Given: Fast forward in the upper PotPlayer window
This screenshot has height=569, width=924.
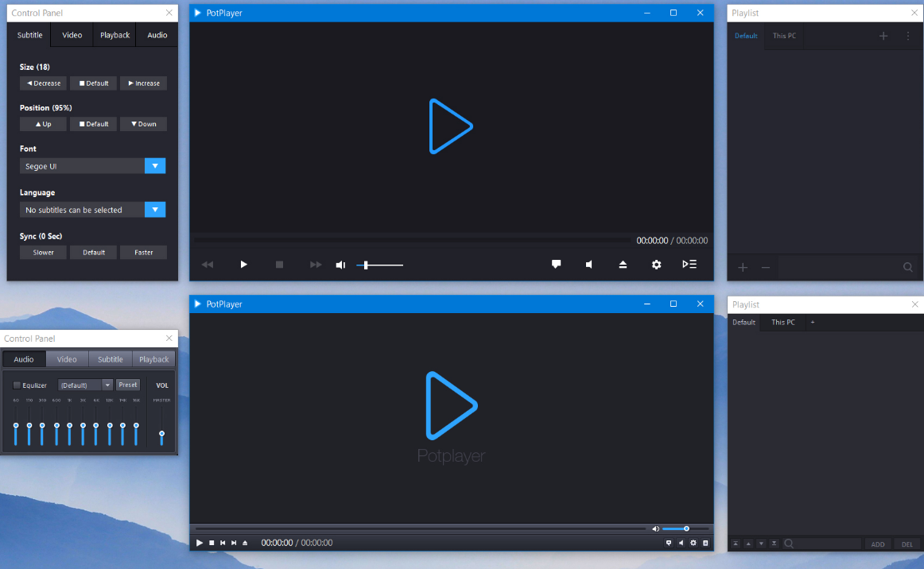Looking at the screenshot, I should 316,265.
